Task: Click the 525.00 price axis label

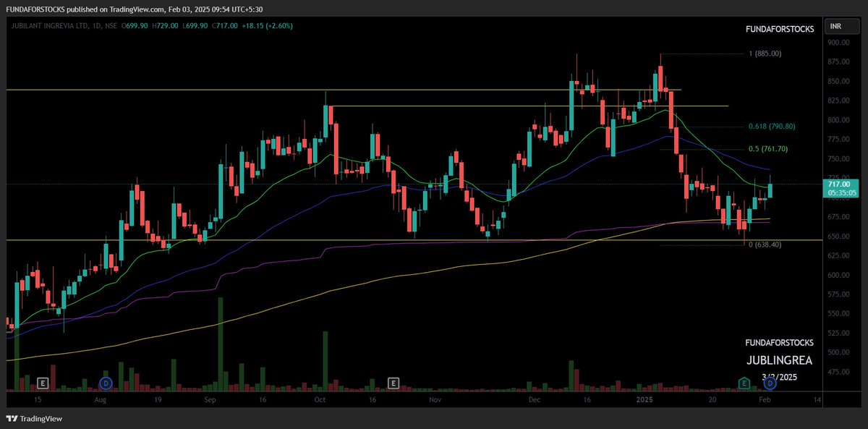Action: coord(838,334)
